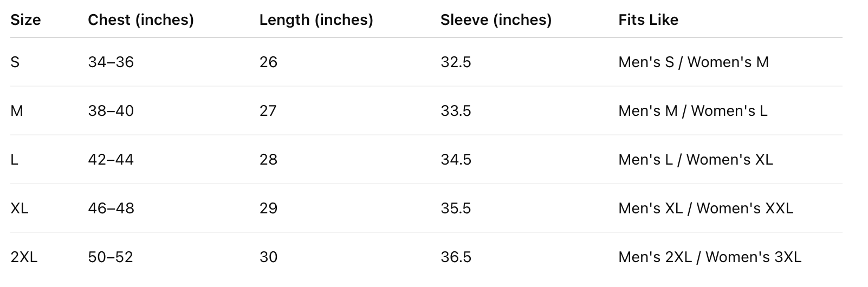Click the Chest (inches) column header
868x287 pixels.
tap(141, 20)
